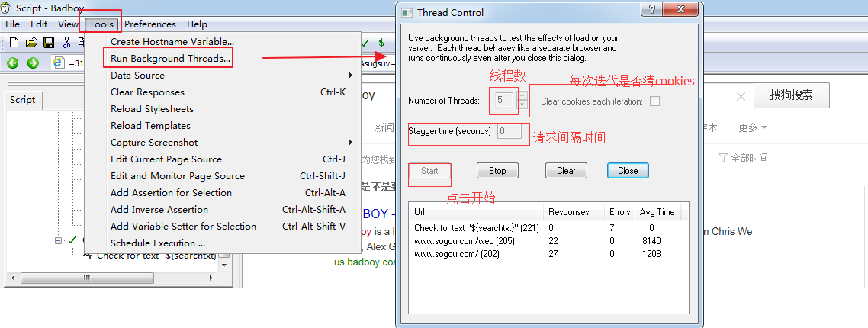The image size is (868, 328).
Task: Select Run Background Threads menu item
Action: (170, 59)
